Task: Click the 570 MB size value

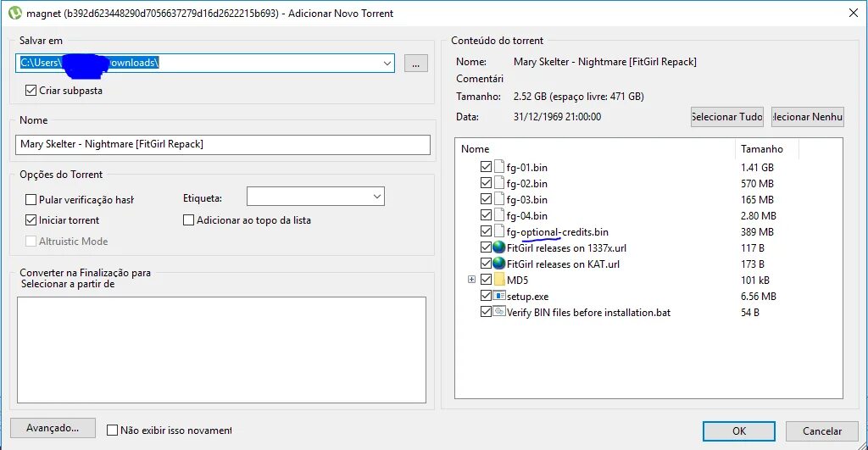Action: (x=757, y=183)
